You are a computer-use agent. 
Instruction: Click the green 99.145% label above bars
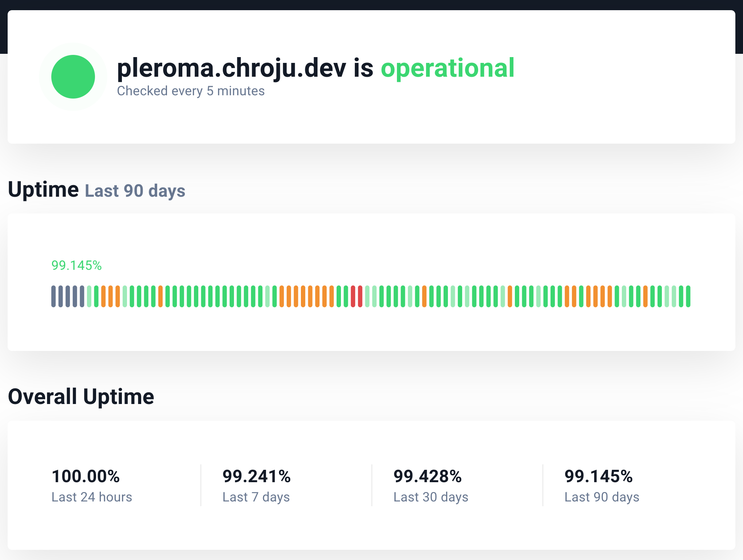pos(76,265)
